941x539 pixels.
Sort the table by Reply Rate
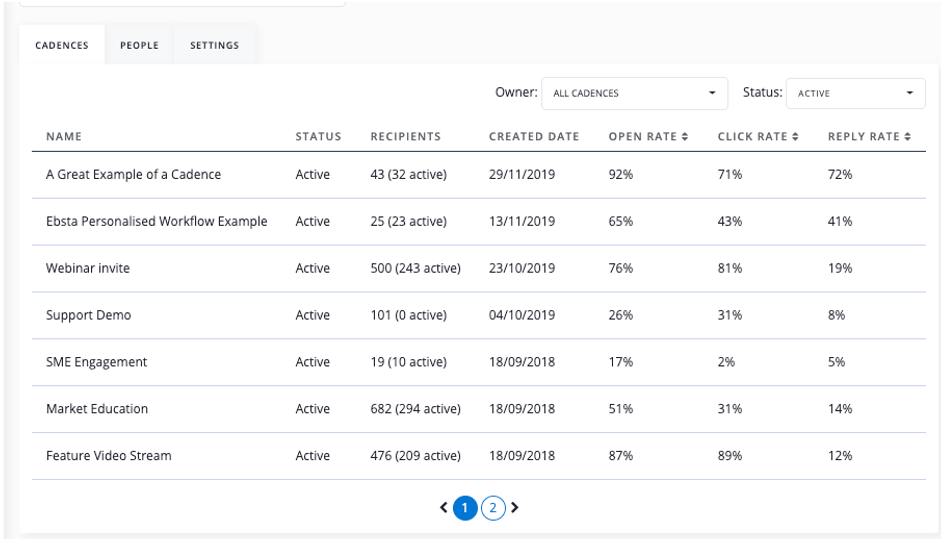point(908,137)
